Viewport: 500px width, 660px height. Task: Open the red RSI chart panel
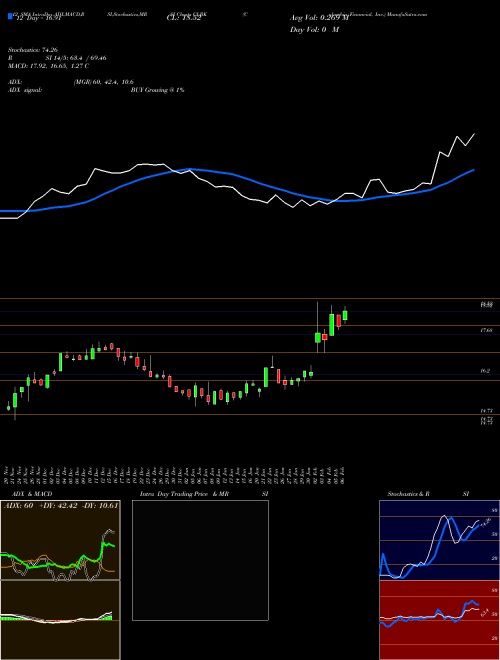pos(440,620)
